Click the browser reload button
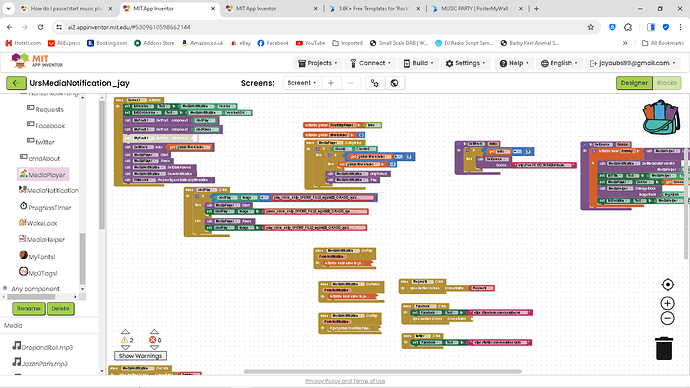 coord(40,27)
